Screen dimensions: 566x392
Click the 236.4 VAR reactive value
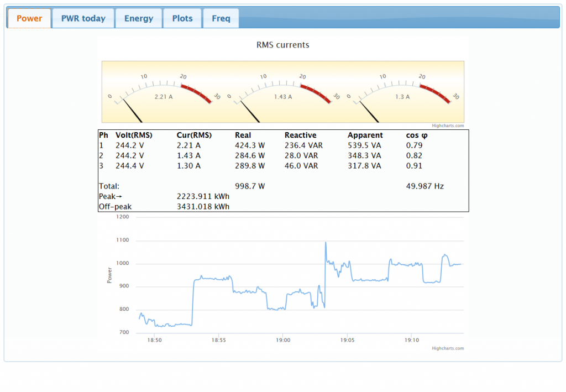pos(303,145)
